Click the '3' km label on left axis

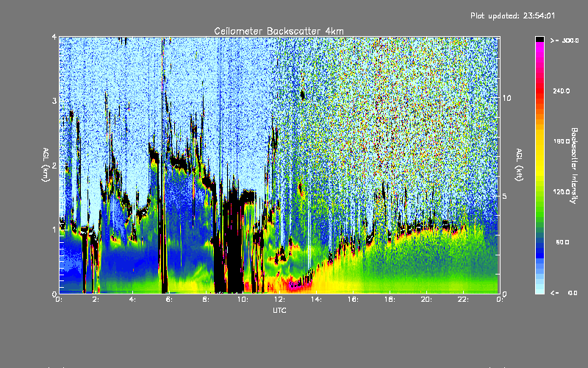tap(54, 101)
